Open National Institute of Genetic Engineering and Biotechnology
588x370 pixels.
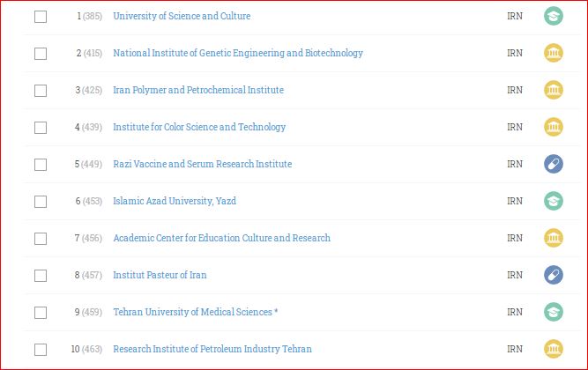(x=238, y=53)
